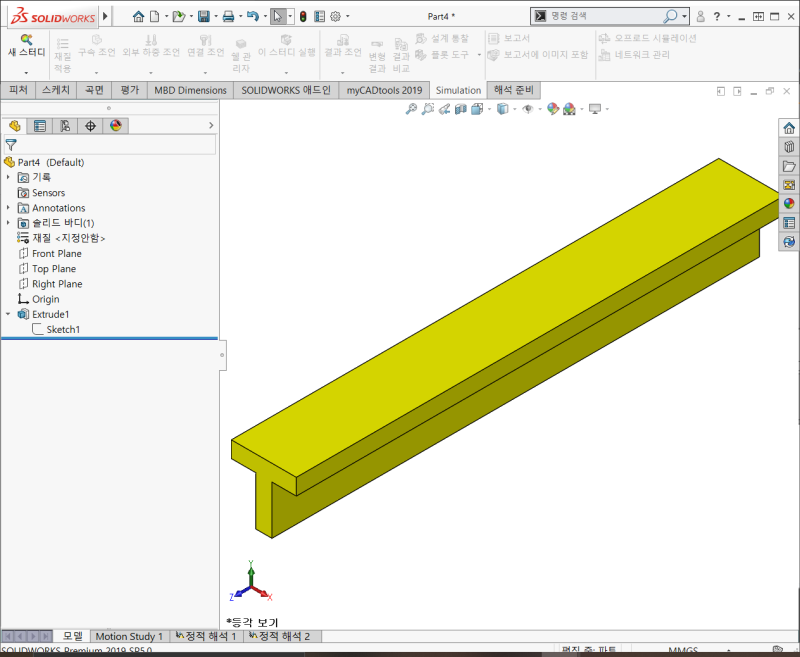Switch to the Simulation tab

pos(458,89)
